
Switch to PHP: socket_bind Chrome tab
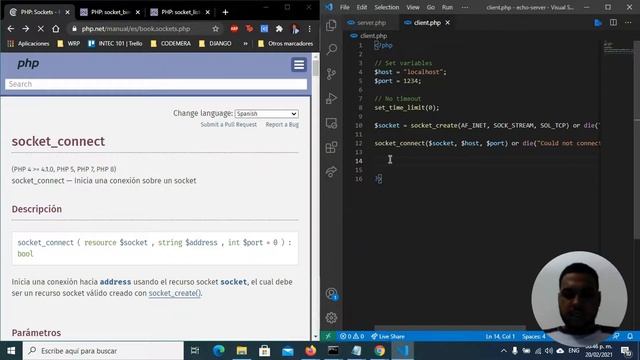(110, 12)
